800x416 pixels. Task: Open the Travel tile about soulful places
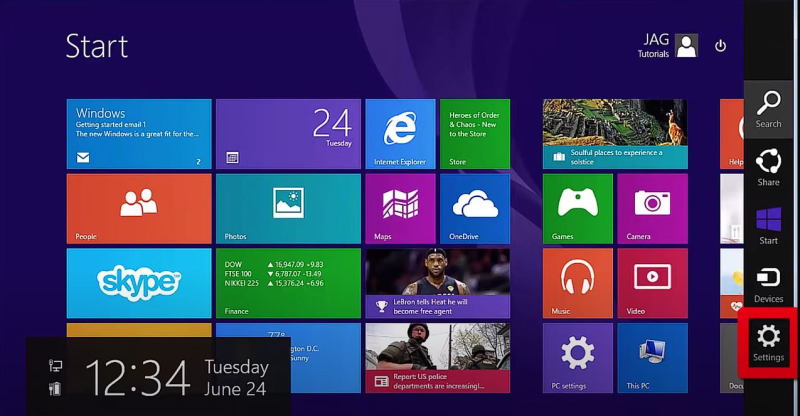click(615, 134)
